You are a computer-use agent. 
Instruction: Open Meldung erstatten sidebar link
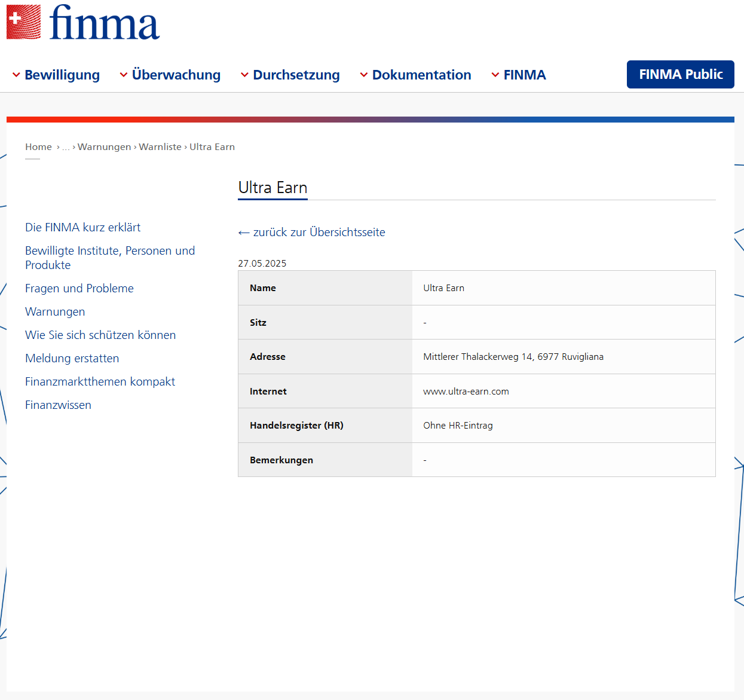click(72, 358)
